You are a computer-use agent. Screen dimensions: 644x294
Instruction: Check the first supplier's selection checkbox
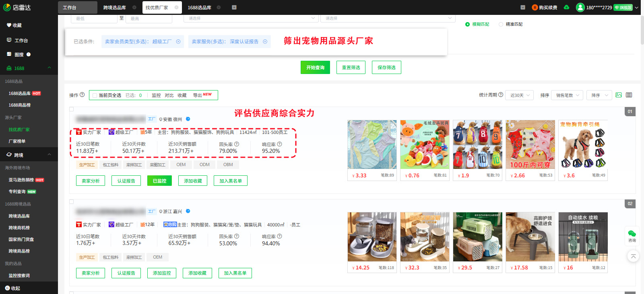click(x=72, y=109)
